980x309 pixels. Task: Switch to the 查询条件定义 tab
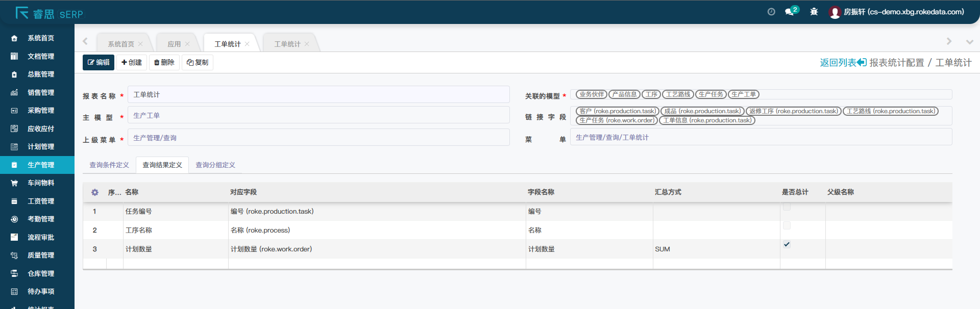[109, 165]
